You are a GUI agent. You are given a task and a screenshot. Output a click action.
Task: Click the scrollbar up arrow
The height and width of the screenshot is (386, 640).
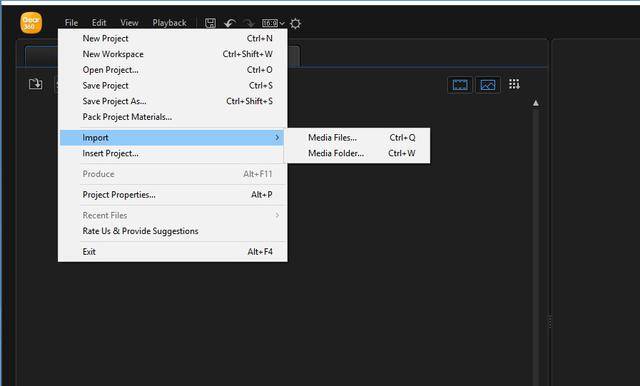[536, 103]
